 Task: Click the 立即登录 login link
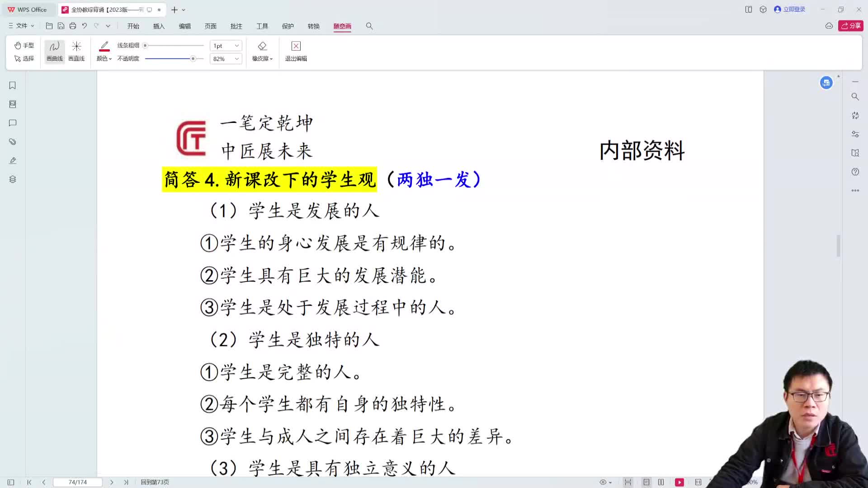[x=793, y=9]
